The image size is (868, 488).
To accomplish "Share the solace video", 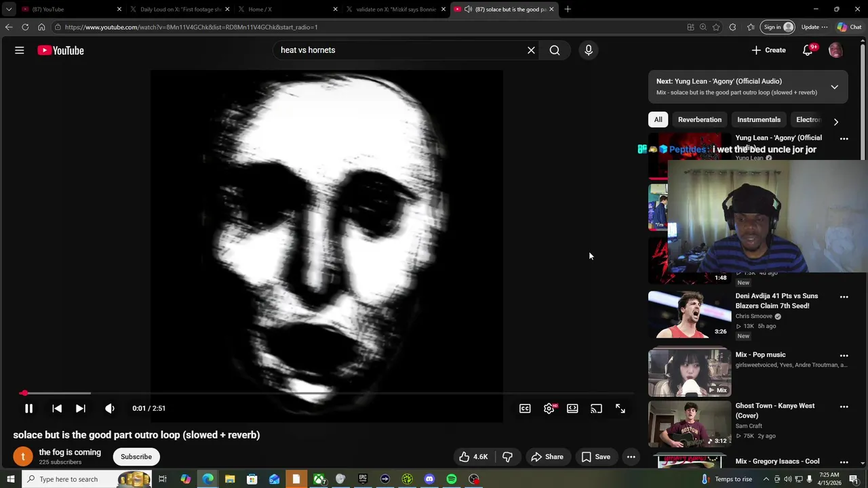I will 547,457.
